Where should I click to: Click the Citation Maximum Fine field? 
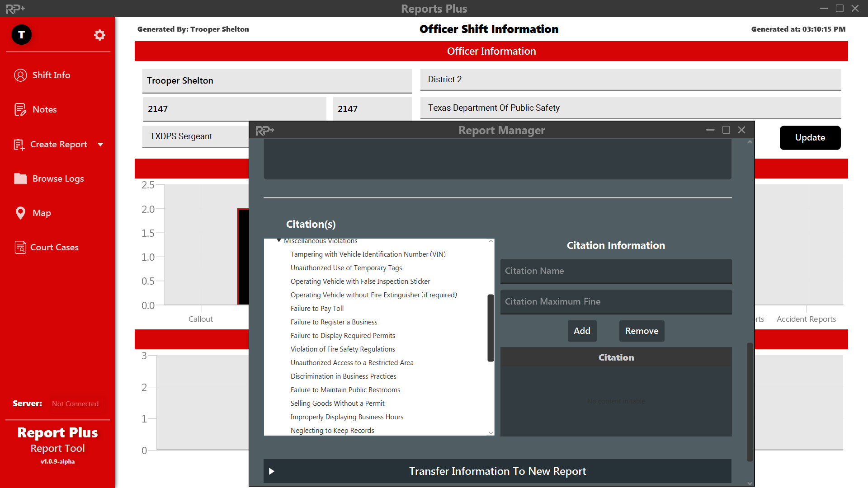616,301
